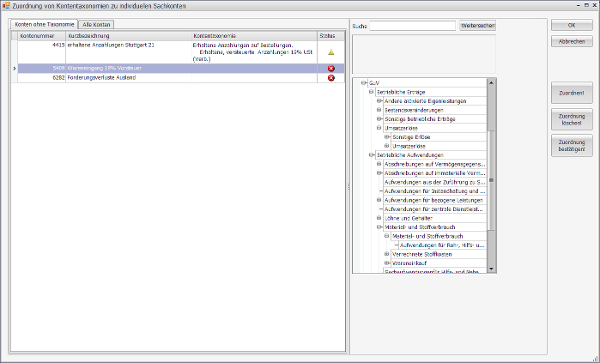Select the 'Konten ohne Taxonomie' tab
Viewport: 600px width, 363px height.
pos(44,24)
